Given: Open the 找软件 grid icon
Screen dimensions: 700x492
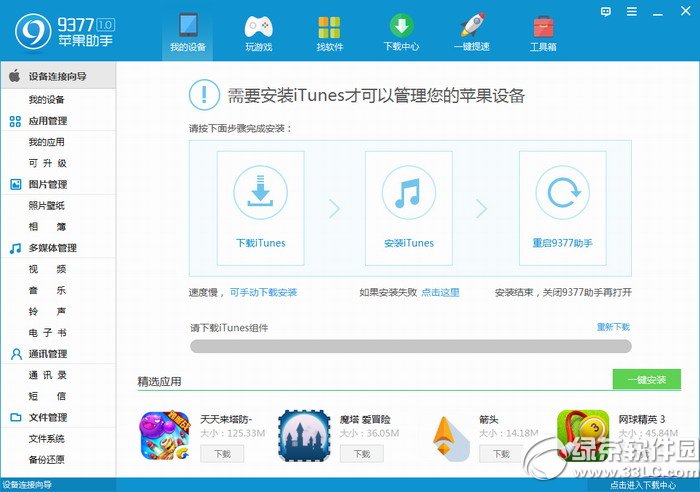Looking at the screenshot, I should point(329,27).
